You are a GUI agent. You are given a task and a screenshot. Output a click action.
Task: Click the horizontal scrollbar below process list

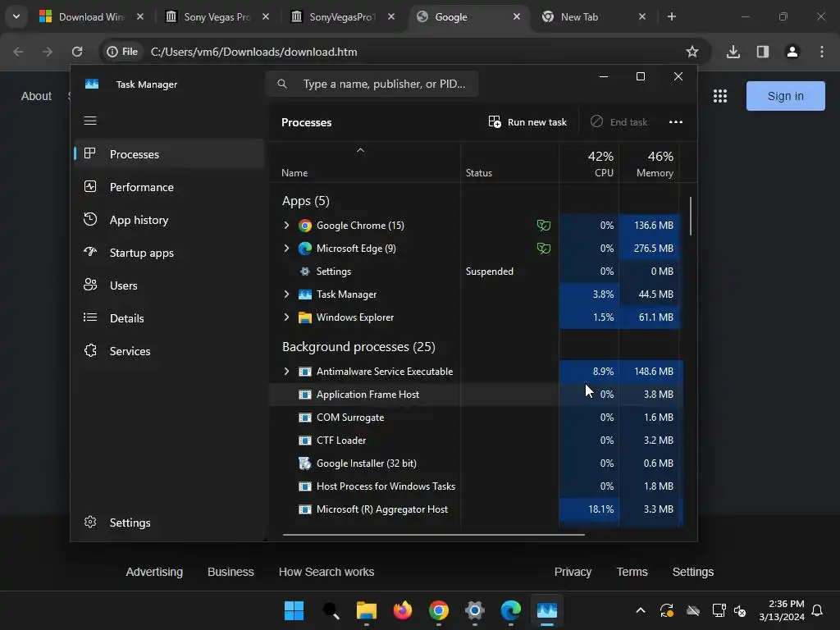click(x=433, y=534)
